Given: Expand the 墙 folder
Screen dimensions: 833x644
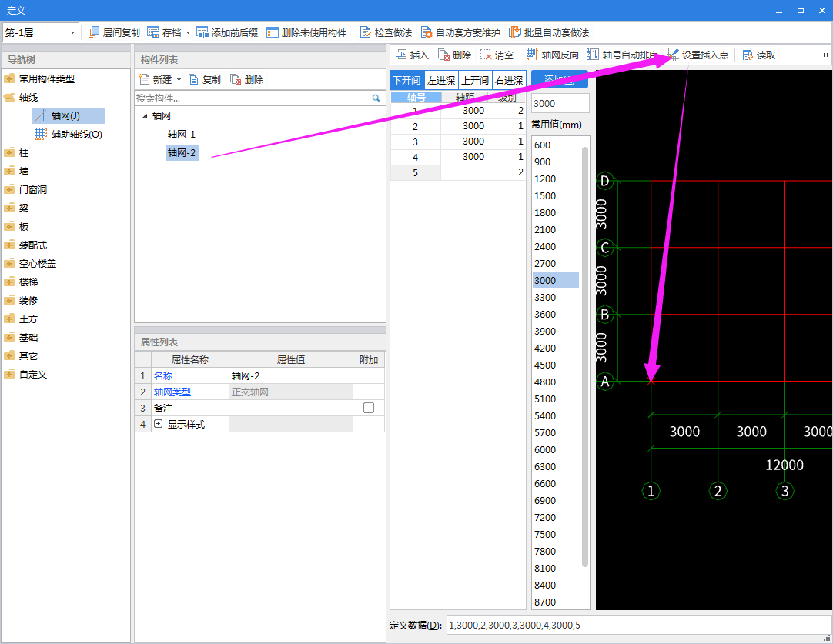Looking at the screenshot, I should click(x=9, y=172).
